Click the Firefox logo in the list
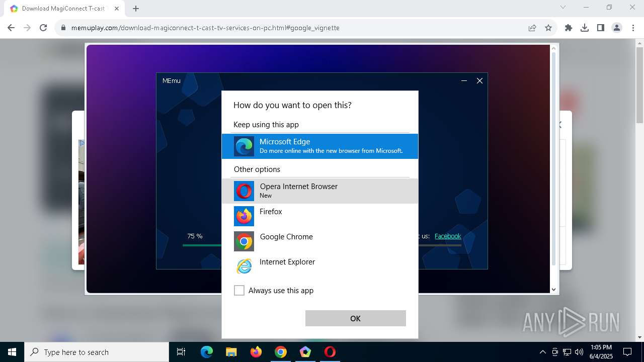 [x=244, y=216]
